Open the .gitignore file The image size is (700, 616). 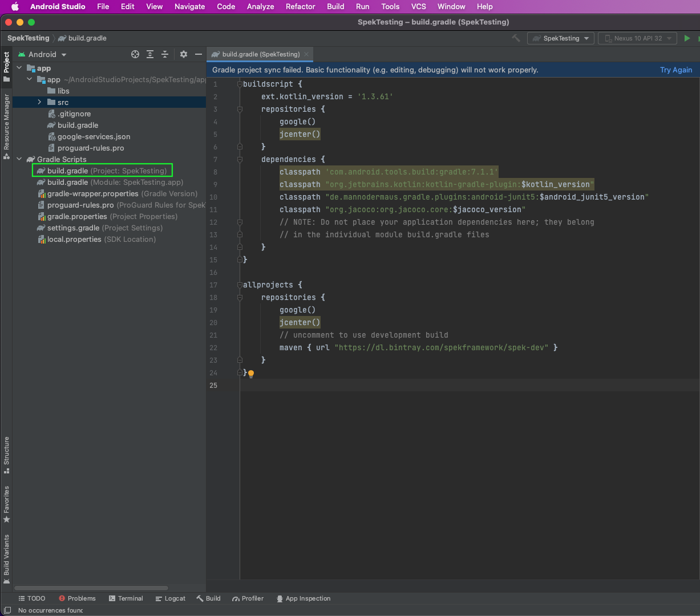[x=69, y=114]
